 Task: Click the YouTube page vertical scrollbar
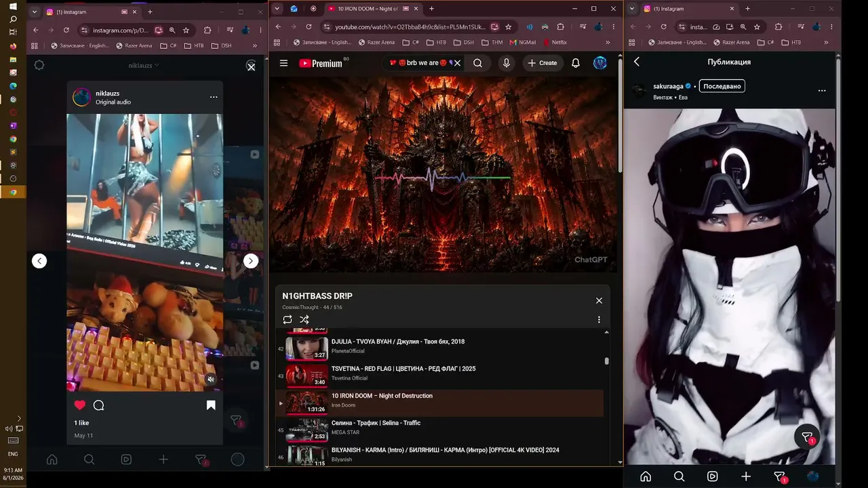click(x=620, y=115)
